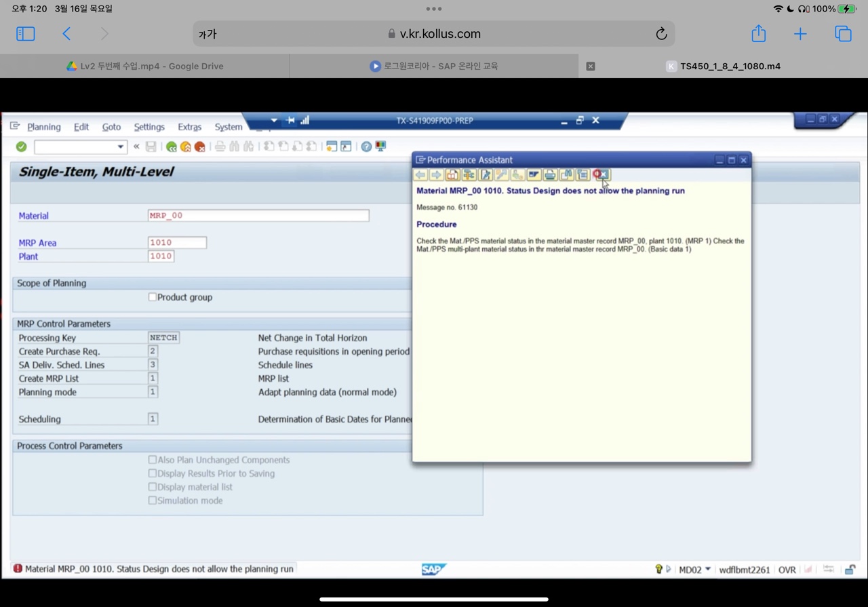Click the MRP Area field 1010
The width and height of the screenshot is (868, 607).
177,243
